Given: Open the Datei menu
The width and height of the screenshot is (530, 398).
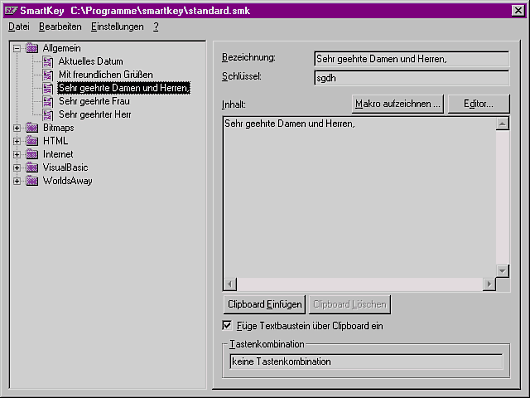Looking at the screenshot, I should point(19,27).
